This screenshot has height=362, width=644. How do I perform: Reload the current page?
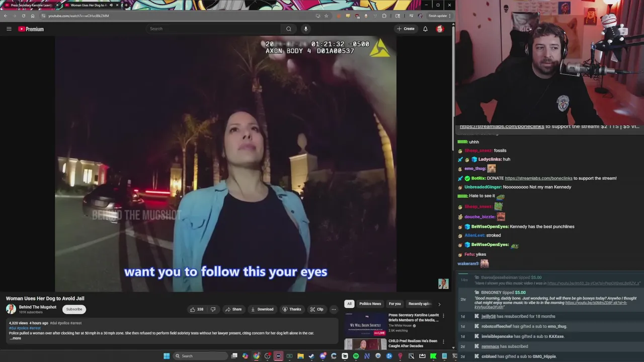click(x=23, y=16)
